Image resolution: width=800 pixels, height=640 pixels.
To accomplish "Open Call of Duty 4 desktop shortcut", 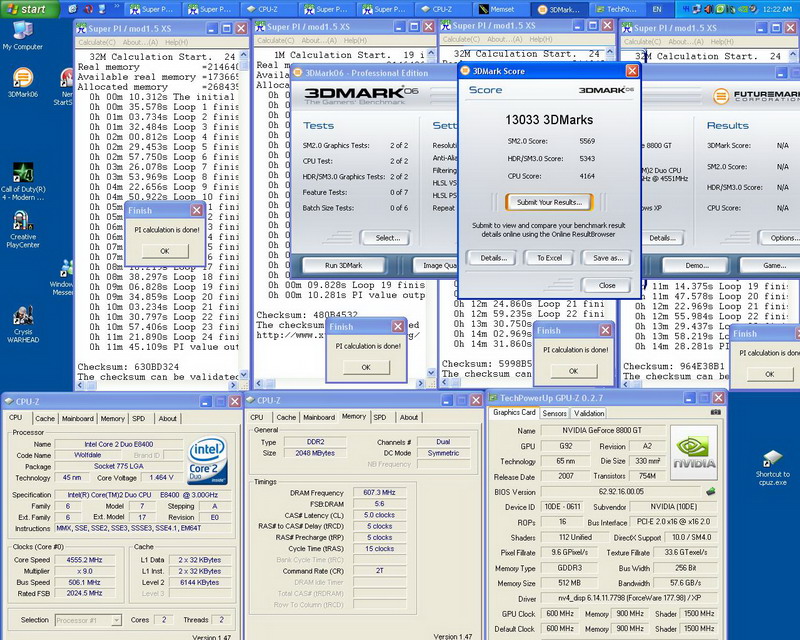I will pos(22,181).
